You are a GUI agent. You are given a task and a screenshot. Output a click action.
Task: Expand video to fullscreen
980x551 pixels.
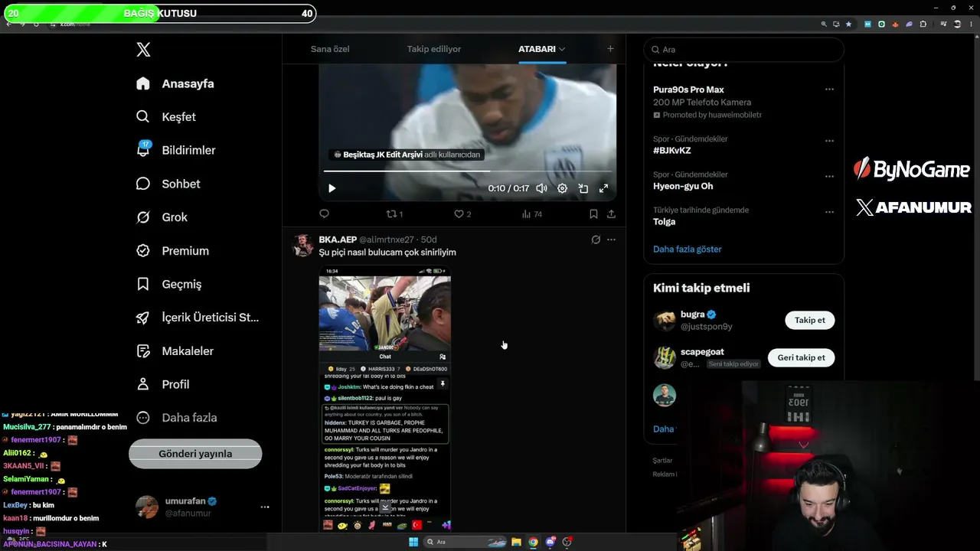603,188
